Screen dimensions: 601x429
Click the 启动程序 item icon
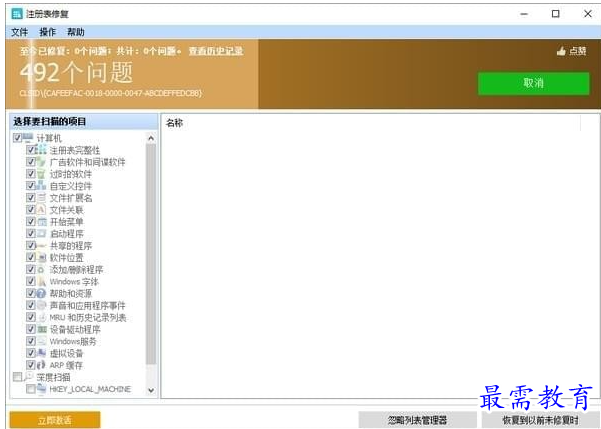tap(41, 233)
